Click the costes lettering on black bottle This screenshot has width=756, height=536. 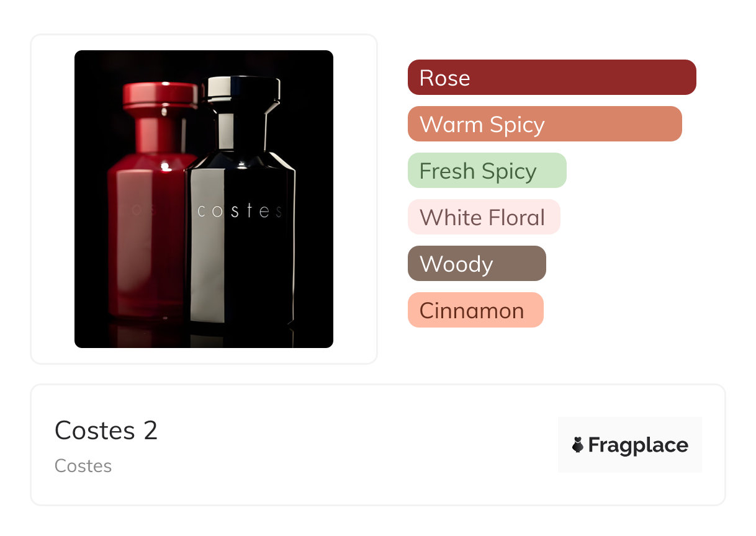click(240, 211)
